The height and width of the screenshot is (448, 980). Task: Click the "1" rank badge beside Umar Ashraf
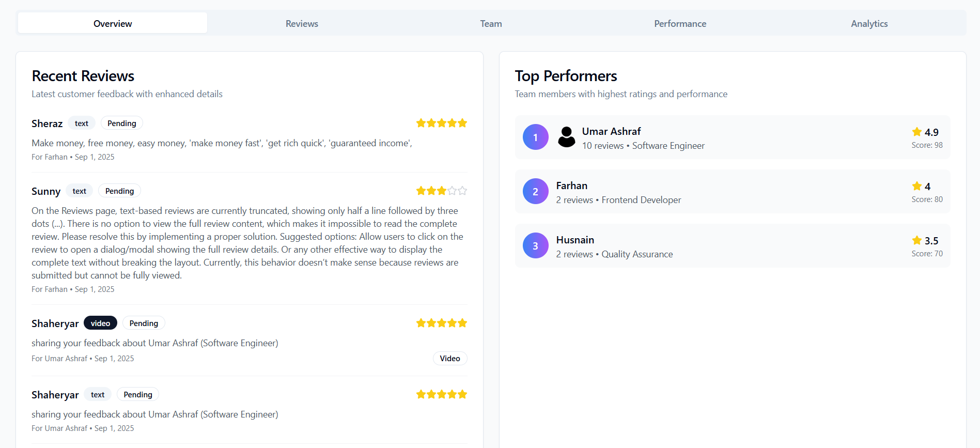(x=535, y=137)
